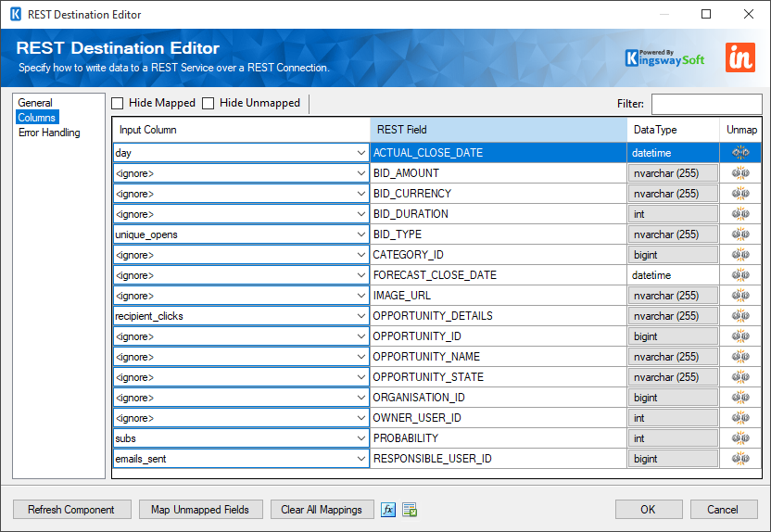The image size is (771, 532).
Task: Click nvarchar (255) type for BID_AMOUNT
Action: [673, 173]
